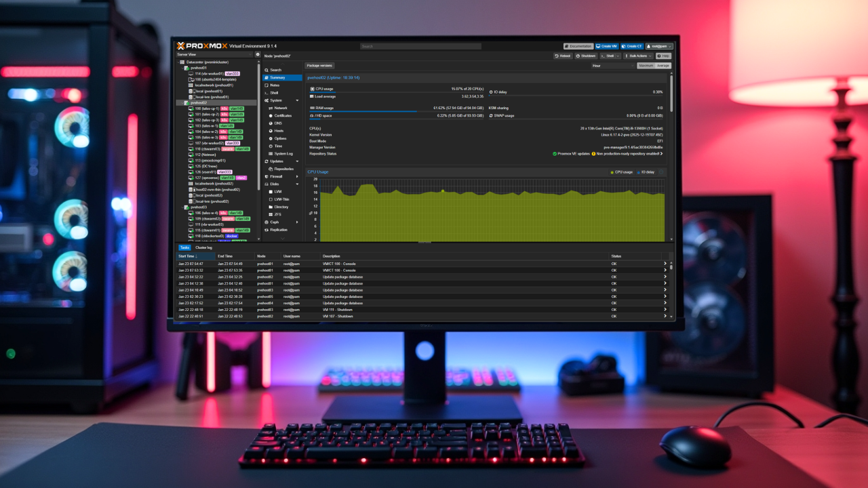Screen dimensions: 868x488
Task: Open the Bulk Actions dropdown
Action: [x=638, y=56]
